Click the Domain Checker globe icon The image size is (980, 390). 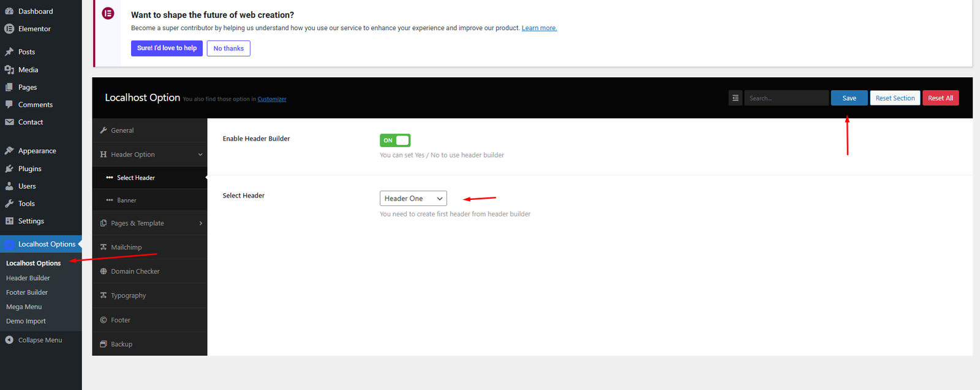pyautogui.click(x=104, y=271)
